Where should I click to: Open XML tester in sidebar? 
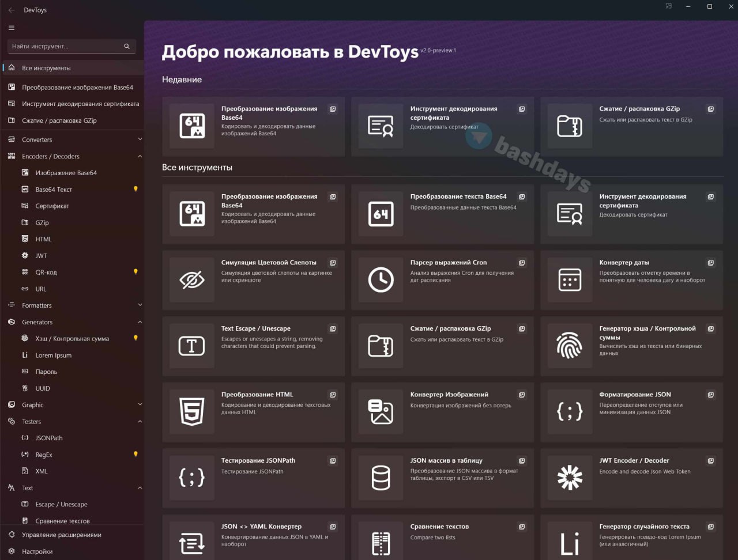pyautogui.click(x=73, y=471)
